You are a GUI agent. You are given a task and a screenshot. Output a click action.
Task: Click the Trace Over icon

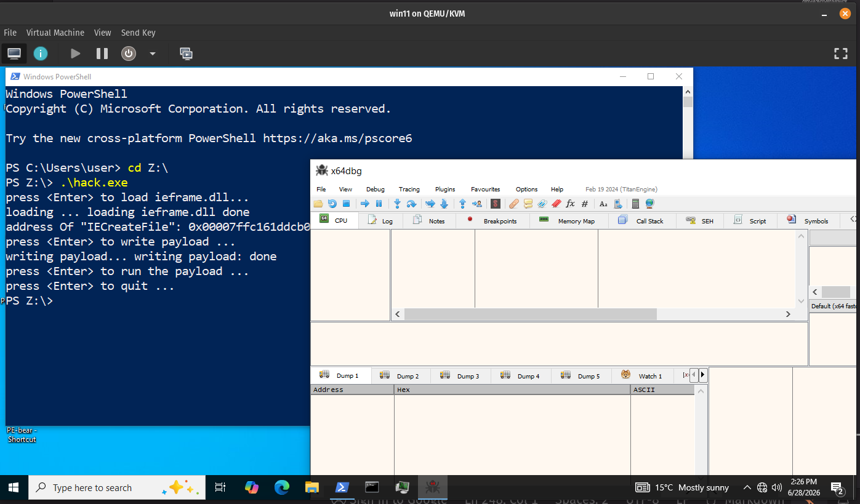pyautogui.click(x=444, y=204)
